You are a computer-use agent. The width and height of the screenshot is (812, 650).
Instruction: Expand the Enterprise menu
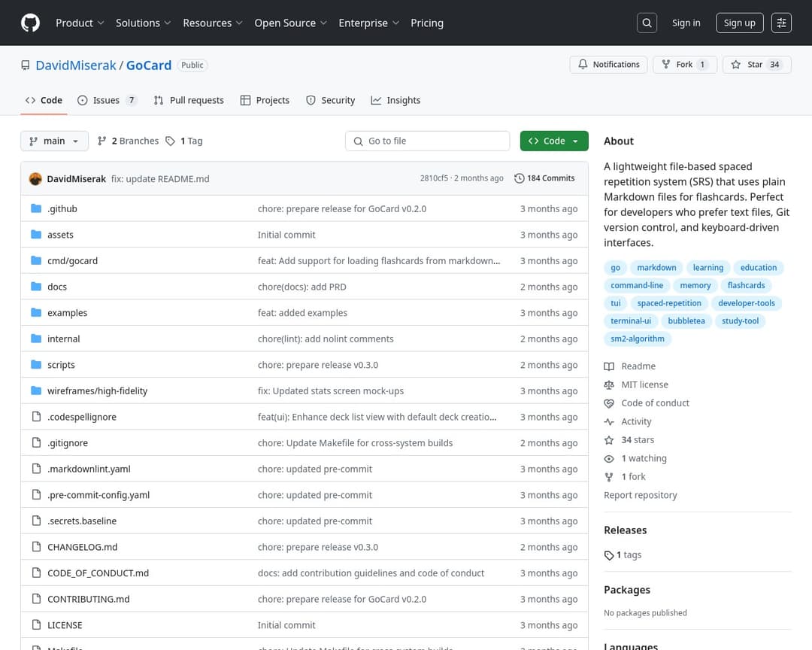[x=368, y=23]
